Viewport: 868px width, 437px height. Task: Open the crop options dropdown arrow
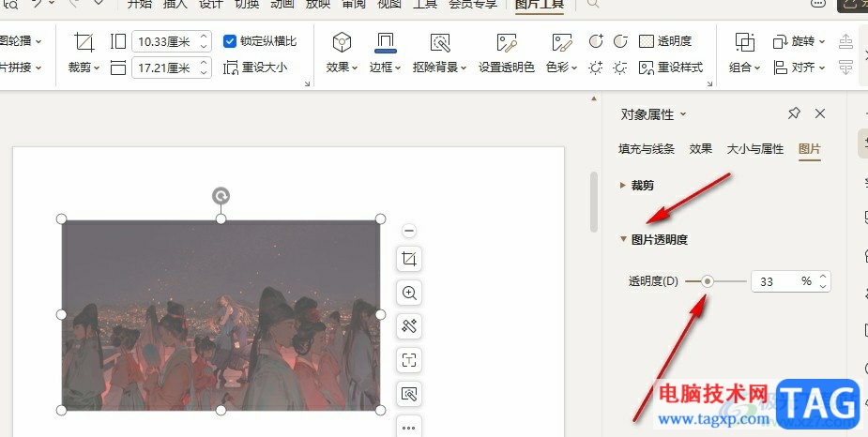pos(97,68)
